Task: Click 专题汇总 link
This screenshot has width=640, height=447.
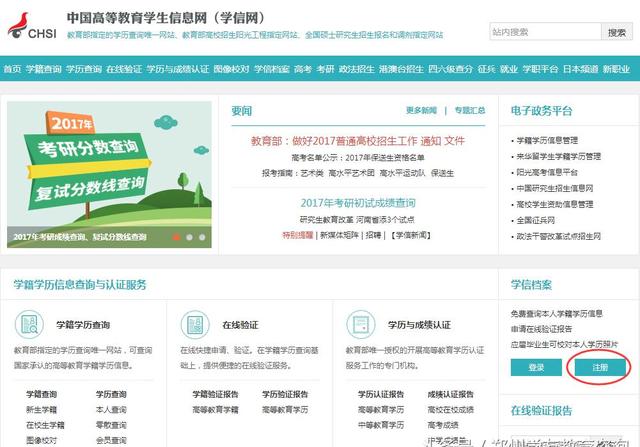Action: [x=470, y=110]
